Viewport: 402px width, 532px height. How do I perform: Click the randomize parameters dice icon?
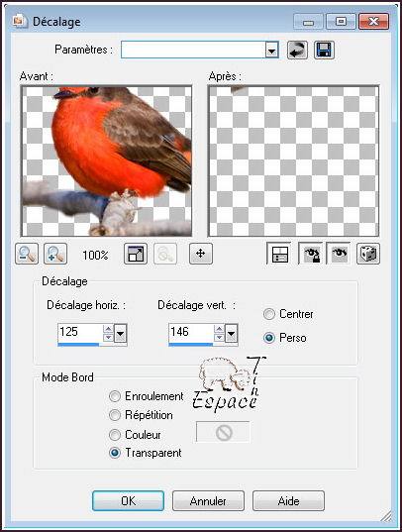[368, 254]
